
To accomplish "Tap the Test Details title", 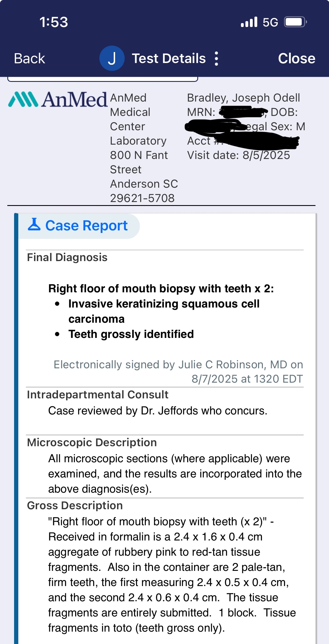I will tap(169, 59).
